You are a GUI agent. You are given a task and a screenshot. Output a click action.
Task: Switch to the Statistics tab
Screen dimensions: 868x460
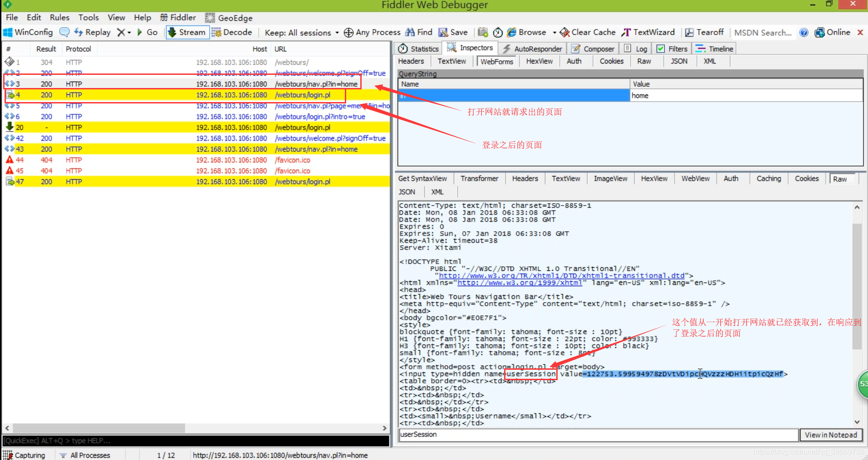click(x=418, y=49)
